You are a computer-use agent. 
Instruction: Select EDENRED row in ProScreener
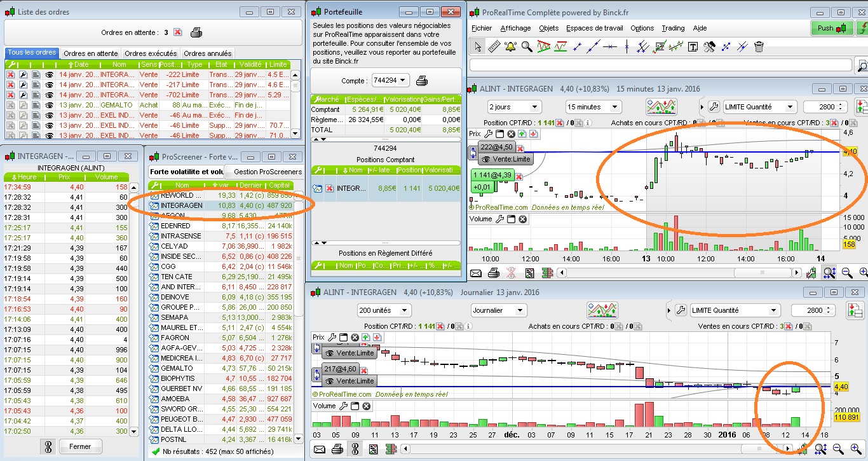point(220,226)
